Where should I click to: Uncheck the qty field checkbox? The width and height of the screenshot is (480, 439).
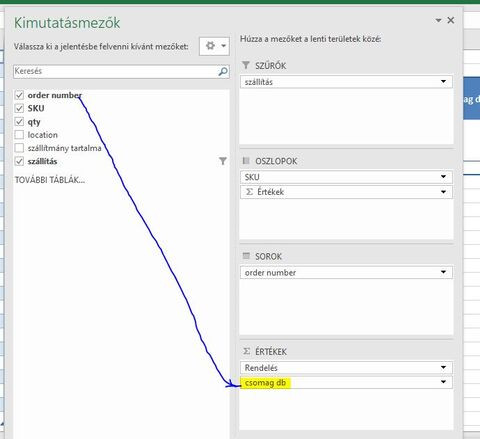[19, 122]
